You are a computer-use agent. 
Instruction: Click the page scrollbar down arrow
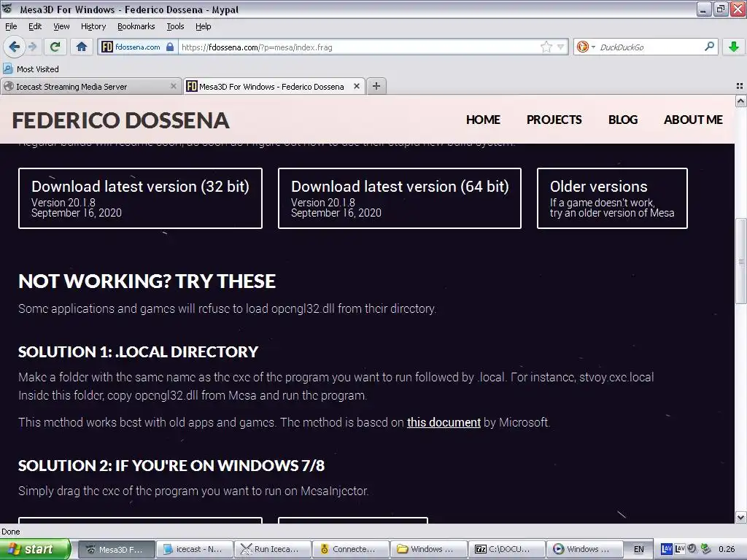(x=740, y=517)
